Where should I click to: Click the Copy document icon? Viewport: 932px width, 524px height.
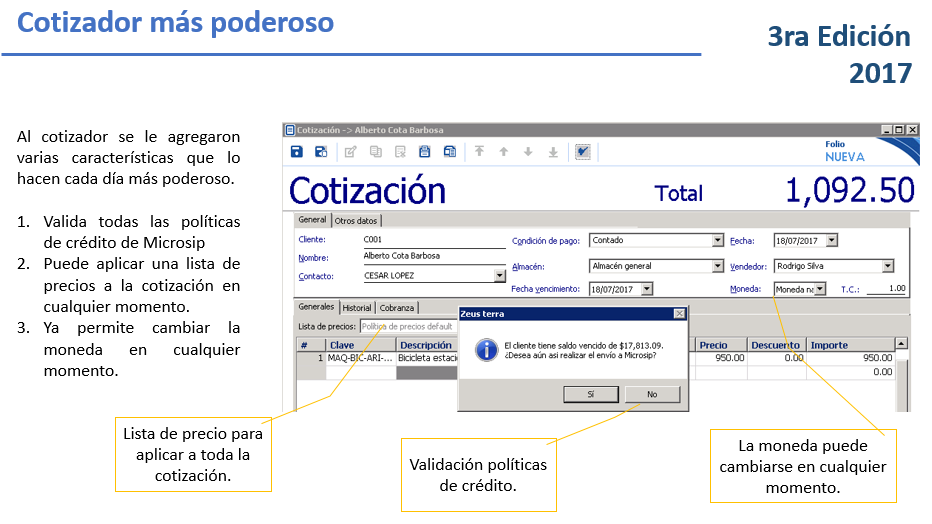pyautogui.click(x=376, y=151)
